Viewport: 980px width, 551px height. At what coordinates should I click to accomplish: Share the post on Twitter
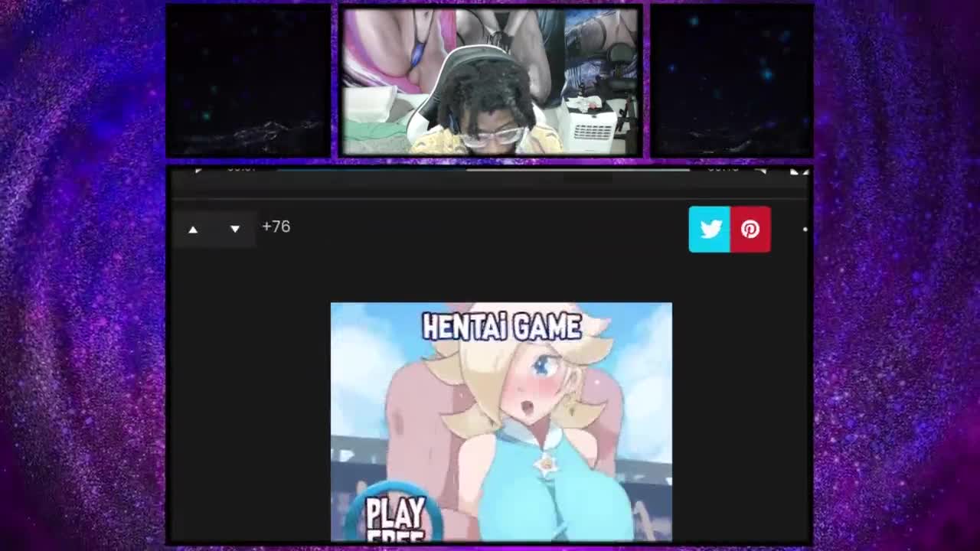pyautogui.click(x=710, y=229)
